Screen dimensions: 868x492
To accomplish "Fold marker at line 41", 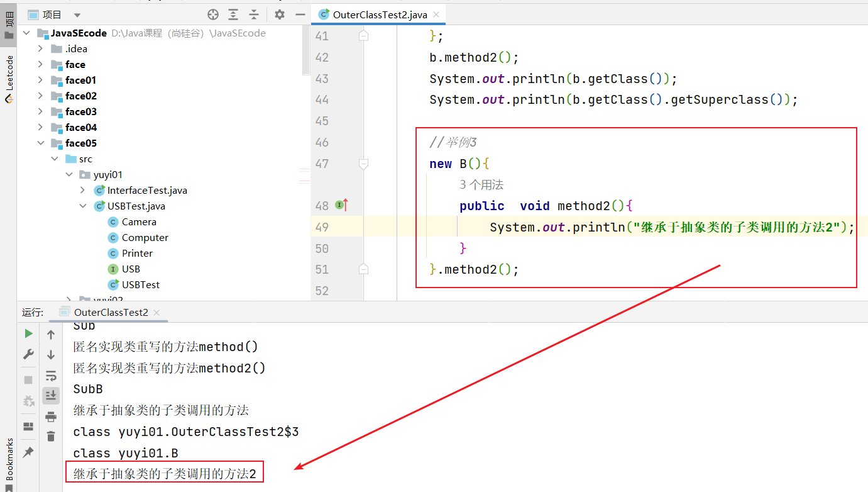I will (x=363, y=36).
